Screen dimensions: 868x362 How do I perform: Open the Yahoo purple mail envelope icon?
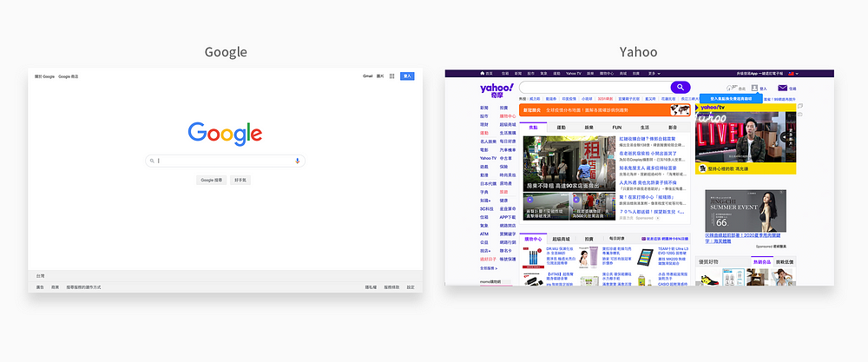(x=783, y=88)
